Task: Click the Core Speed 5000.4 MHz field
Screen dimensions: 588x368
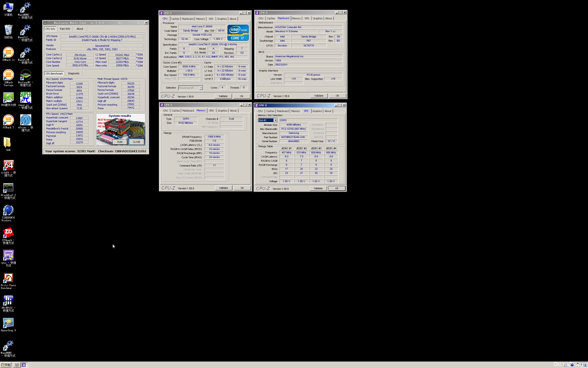Action: [x=189, y=66]
